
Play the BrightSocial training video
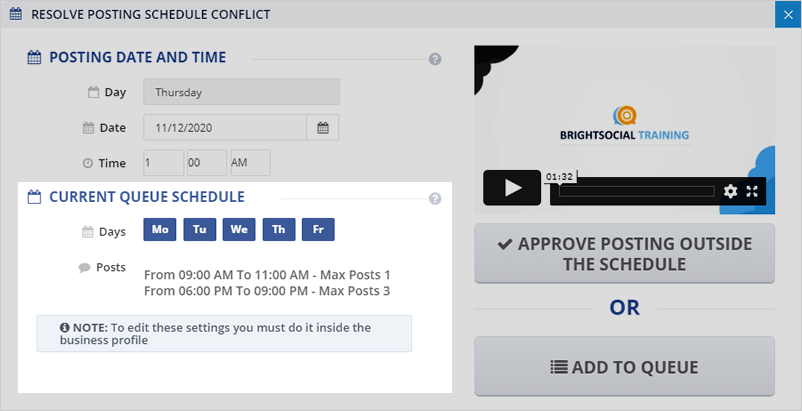click(x=512, y=188)
